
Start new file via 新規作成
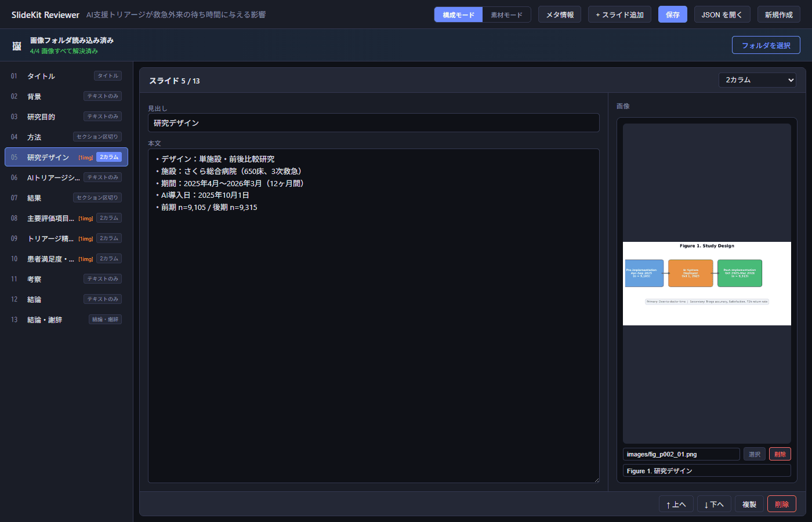click(x=778, y=14)
